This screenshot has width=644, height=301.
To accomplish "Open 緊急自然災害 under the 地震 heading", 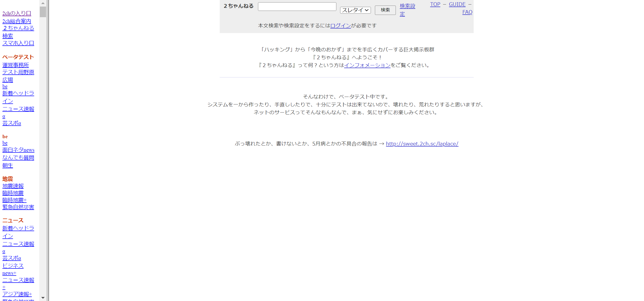I will [18, 207].
